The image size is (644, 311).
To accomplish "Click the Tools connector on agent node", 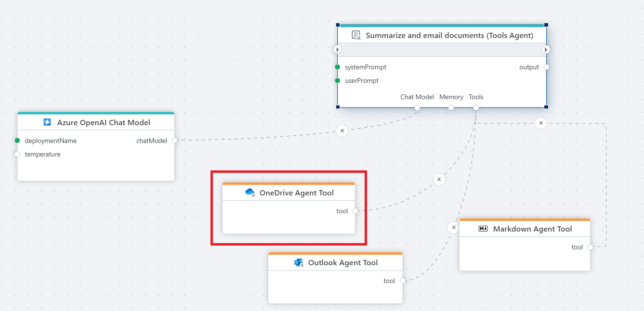I will pos(476,107).
